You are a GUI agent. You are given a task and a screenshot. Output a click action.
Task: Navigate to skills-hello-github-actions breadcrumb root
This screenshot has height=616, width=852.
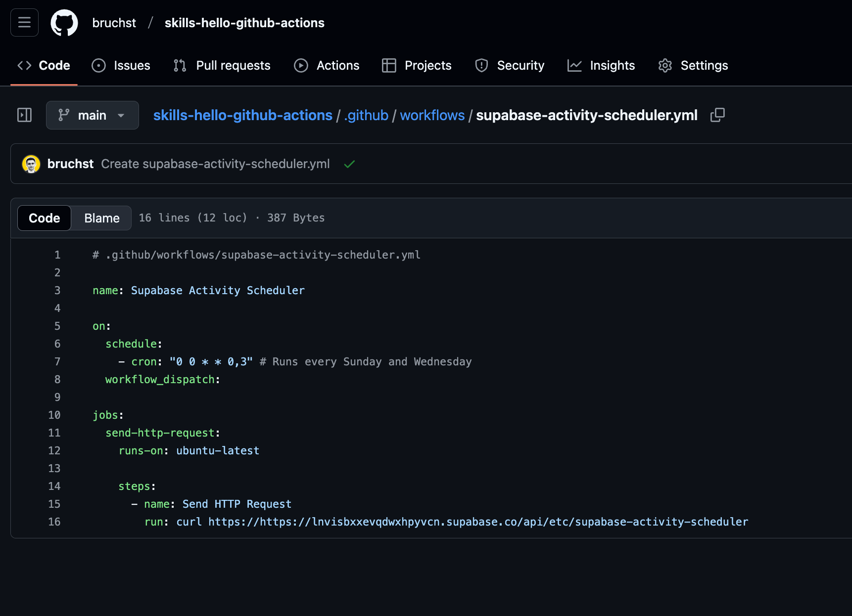[243, 115]
